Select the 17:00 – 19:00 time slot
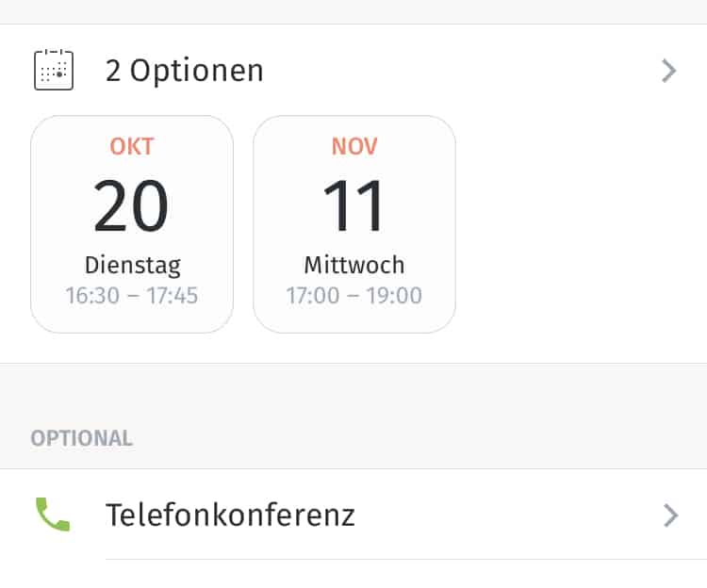The width and height of the screenshot is (707, 588). point(354,296)
